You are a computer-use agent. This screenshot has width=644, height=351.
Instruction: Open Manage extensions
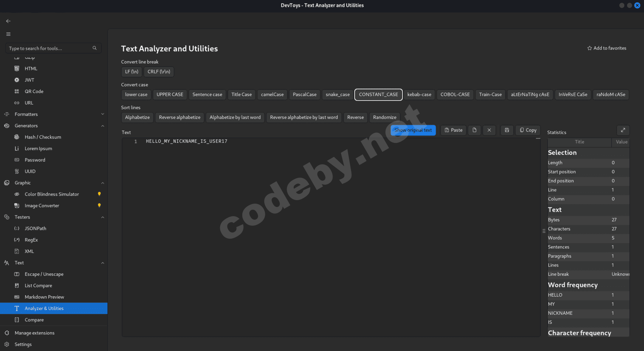[x=54, y=333]
